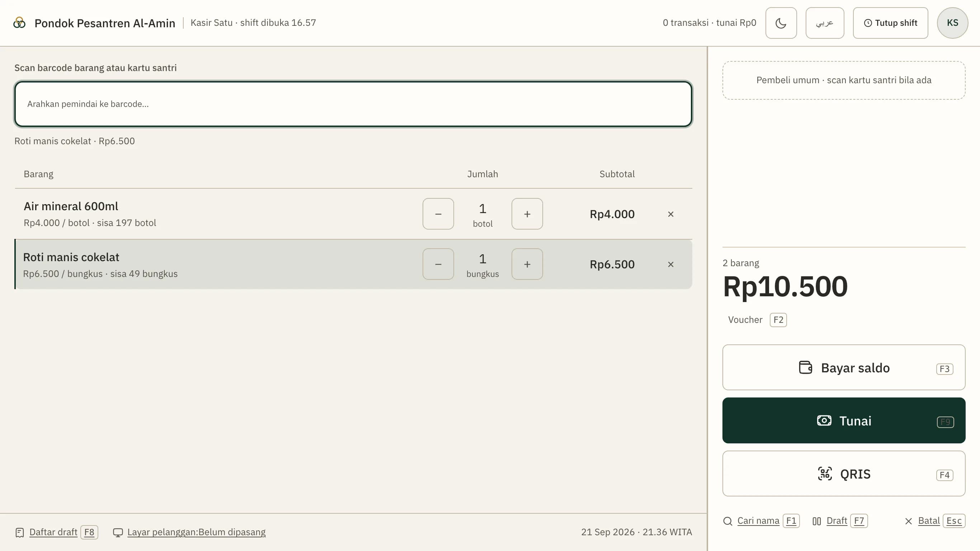Screen dimensions: 980x551
Task: Select the Air mineral 600ml row name
Action: (x=71, y=206)
